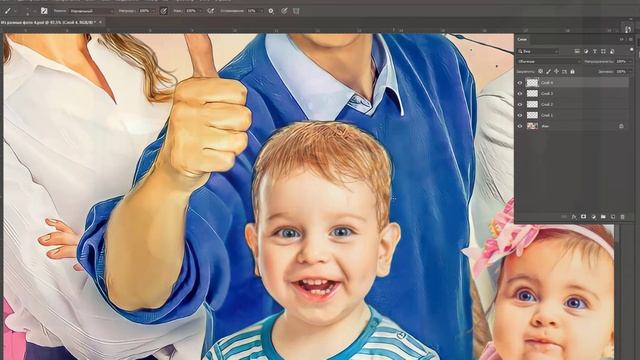640x360 pixels.
Task: Lock artboard nesting icon
Action: (x=564, y=71)
